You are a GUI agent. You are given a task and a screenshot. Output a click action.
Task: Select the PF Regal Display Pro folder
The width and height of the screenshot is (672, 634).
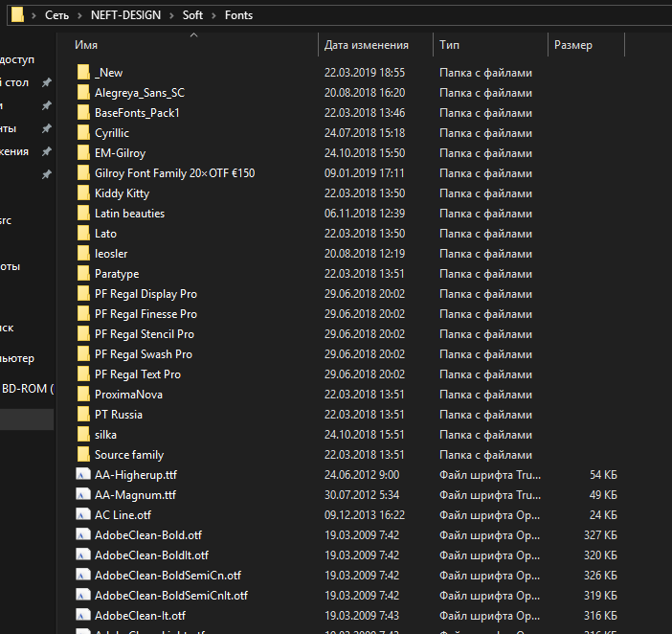[146, 294]
